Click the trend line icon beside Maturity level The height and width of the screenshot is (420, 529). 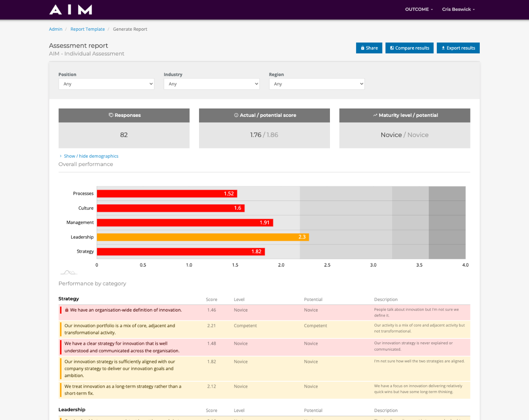[x=375, y=115]
